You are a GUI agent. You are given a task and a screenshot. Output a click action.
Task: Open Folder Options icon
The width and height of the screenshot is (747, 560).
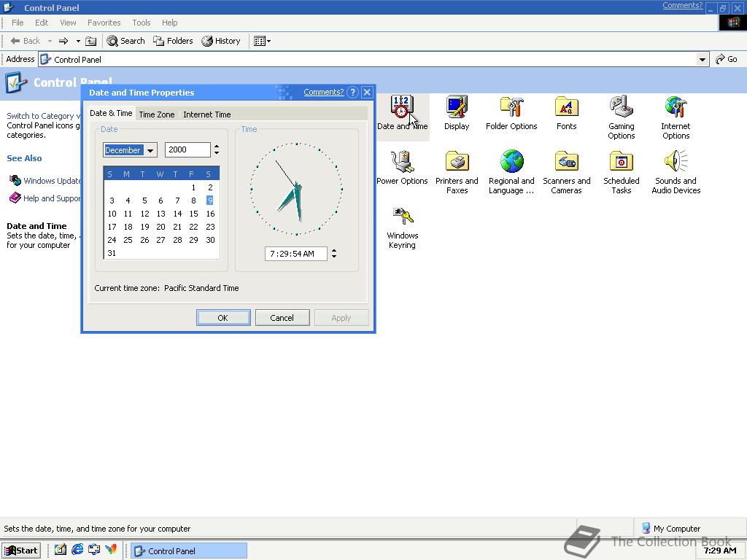pos(511,113)
